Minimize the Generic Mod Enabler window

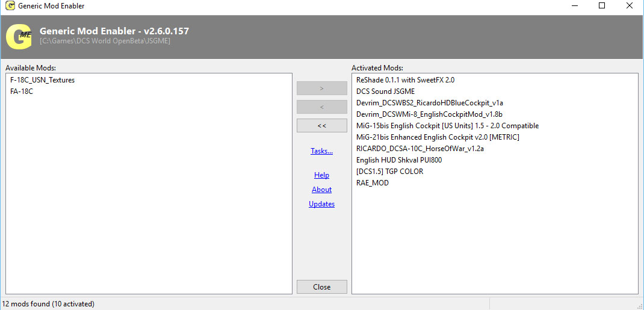tap(574, 6)
